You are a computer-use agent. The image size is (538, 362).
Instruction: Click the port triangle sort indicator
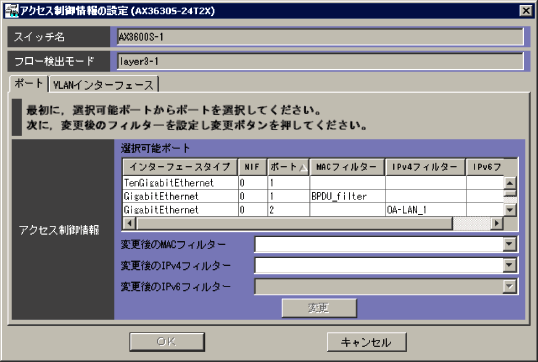303,168
